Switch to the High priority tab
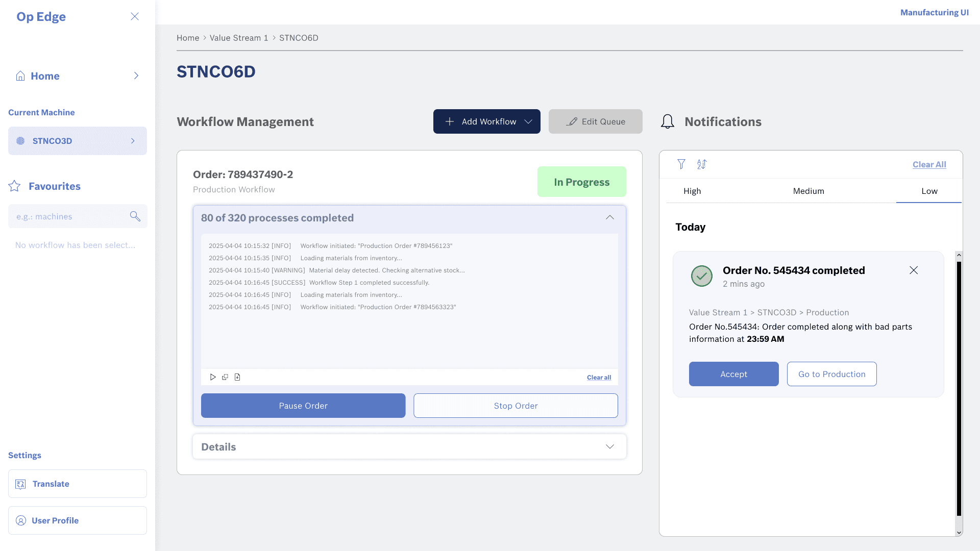980x551 pixels. click(x=692, y=191)
